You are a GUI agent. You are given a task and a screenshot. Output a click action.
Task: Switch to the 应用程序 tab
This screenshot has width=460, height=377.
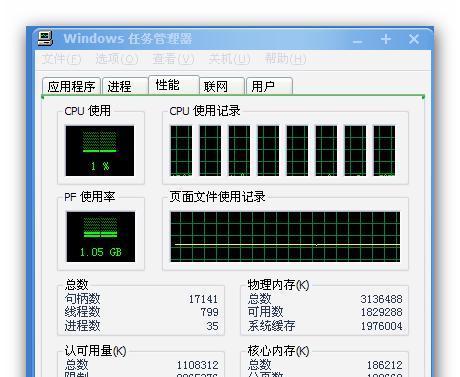point(71,86)
